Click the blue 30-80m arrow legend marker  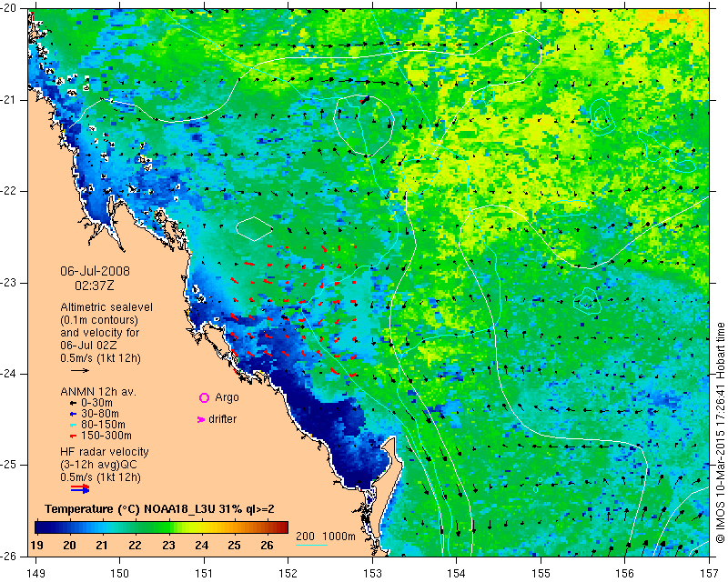click(74, 414)
